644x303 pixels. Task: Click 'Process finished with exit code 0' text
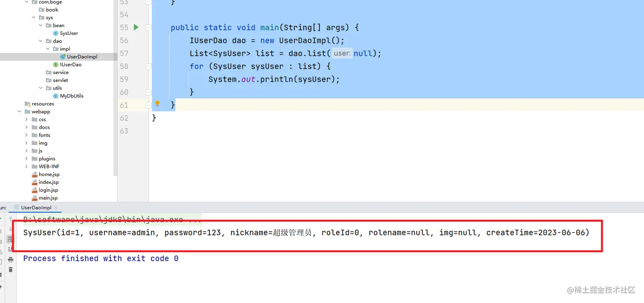click(101, 258)
